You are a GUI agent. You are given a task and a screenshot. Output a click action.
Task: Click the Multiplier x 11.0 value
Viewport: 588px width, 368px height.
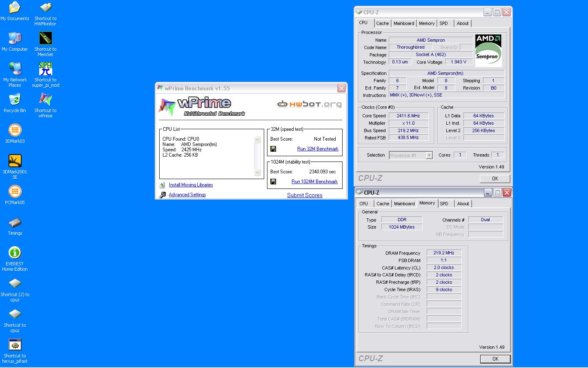click(408, 123)
